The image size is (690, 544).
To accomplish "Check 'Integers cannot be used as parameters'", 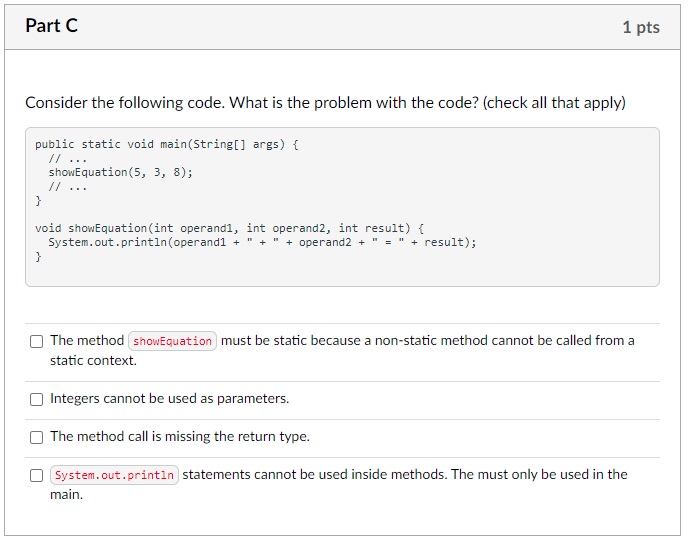I will tap(37, 399).
